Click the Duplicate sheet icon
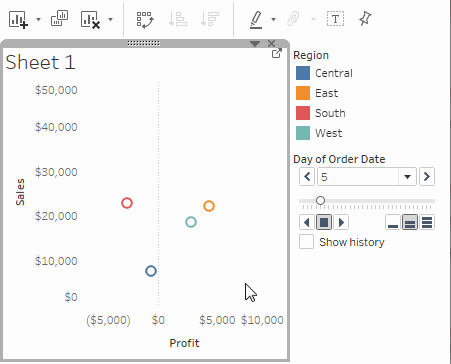 click(x=59, y=18)
